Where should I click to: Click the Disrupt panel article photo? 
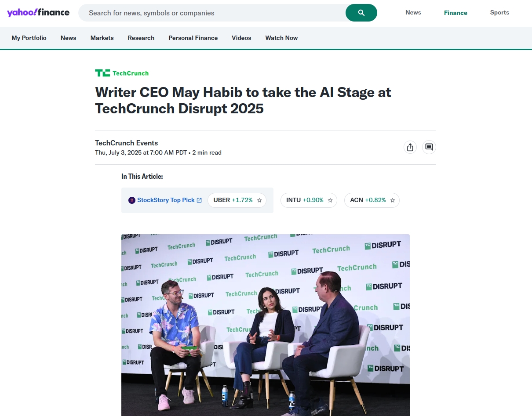[x=266, y=325]
